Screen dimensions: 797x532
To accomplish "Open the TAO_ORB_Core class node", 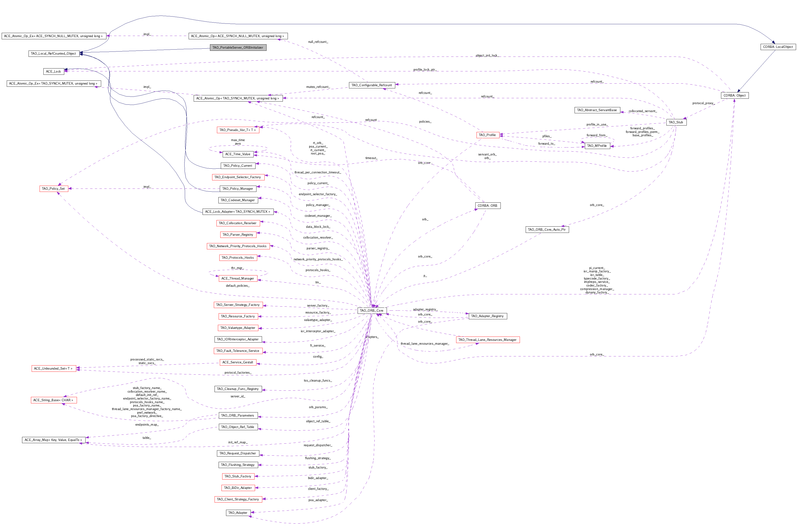I will click(x=372, y=310).
